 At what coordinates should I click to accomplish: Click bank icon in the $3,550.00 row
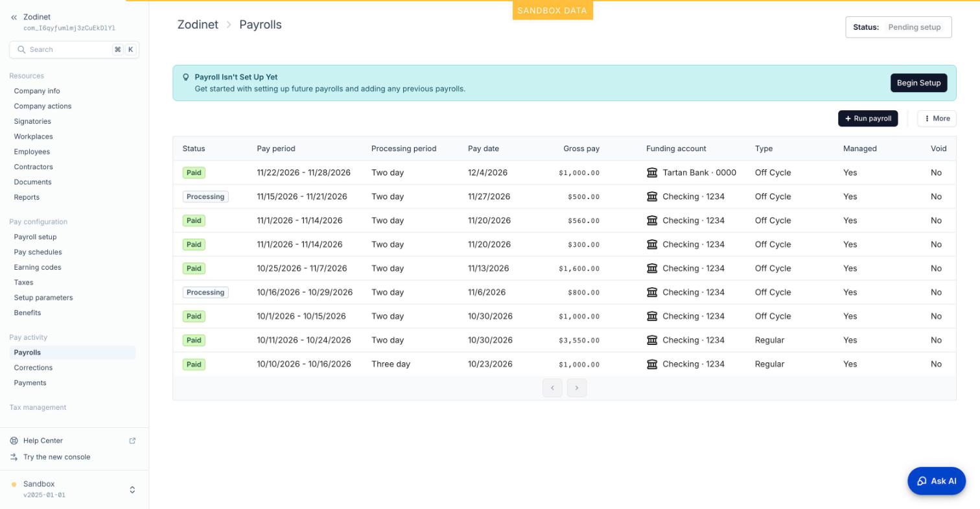click(x=652, y=340)
